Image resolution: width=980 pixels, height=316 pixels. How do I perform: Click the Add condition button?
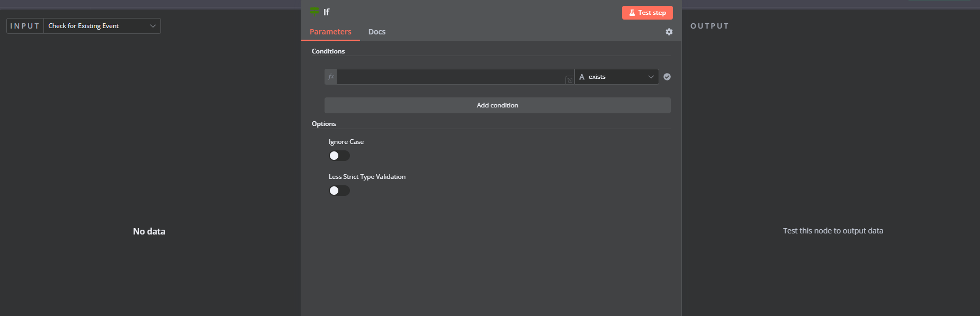[x=497, y=105]
